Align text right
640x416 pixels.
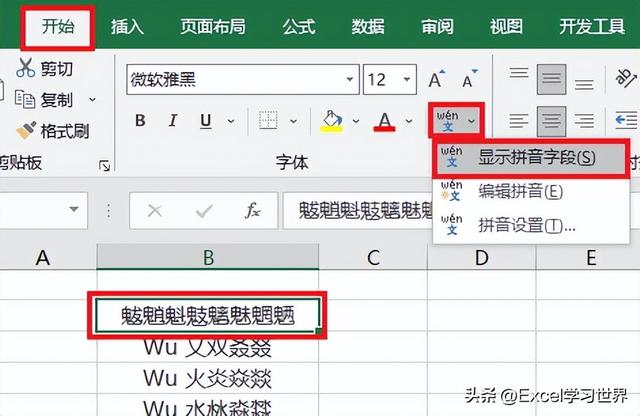coord(584,121)
